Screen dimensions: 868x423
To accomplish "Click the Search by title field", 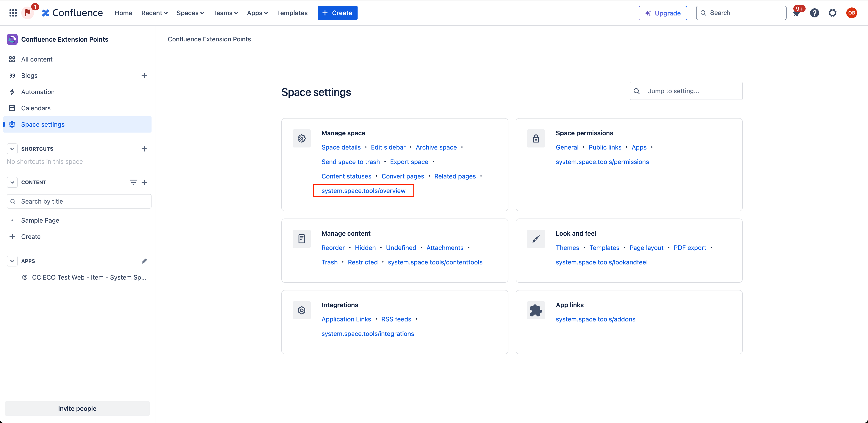I will tap(79, 201).
